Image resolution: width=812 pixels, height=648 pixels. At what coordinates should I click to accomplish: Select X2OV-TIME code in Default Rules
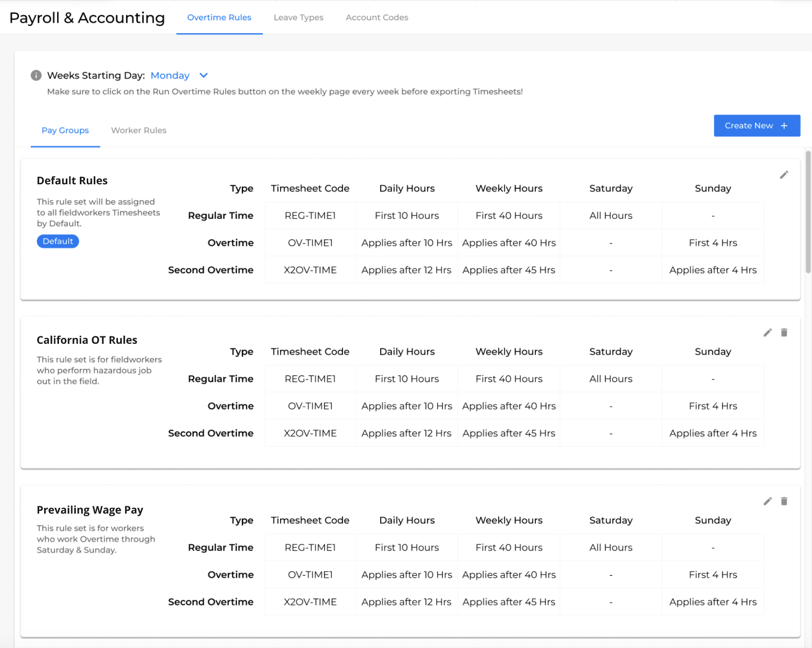pos(310,270)
